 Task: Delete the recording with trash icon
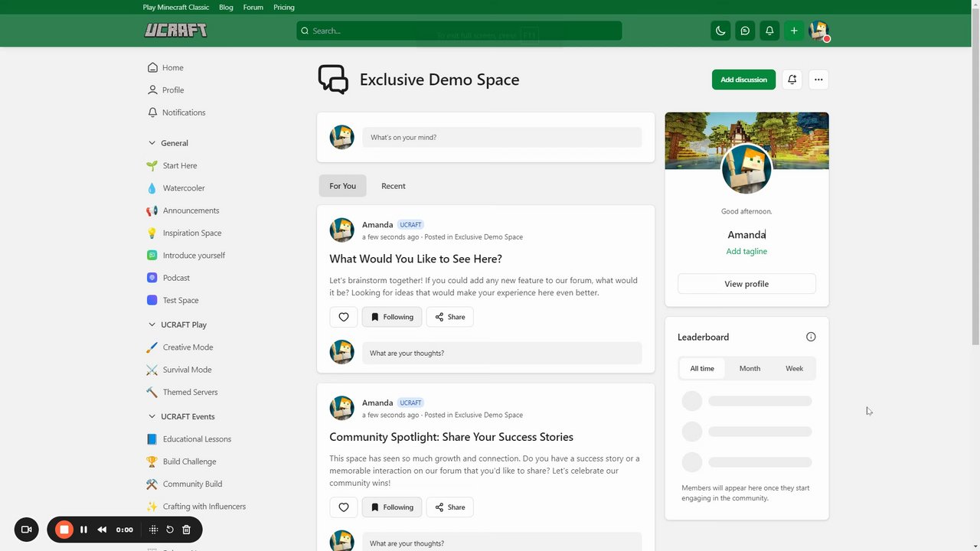(186, 530)
